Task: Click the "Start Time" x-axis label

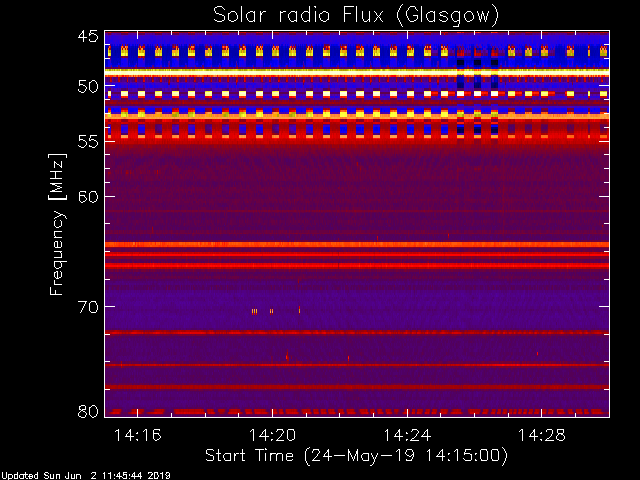Action: click(355, 455)
